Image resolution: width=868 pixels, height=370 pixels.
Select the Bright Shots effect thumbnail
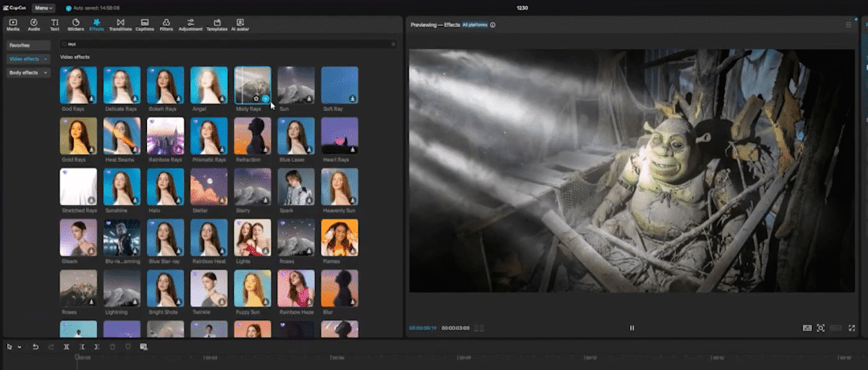166,288
